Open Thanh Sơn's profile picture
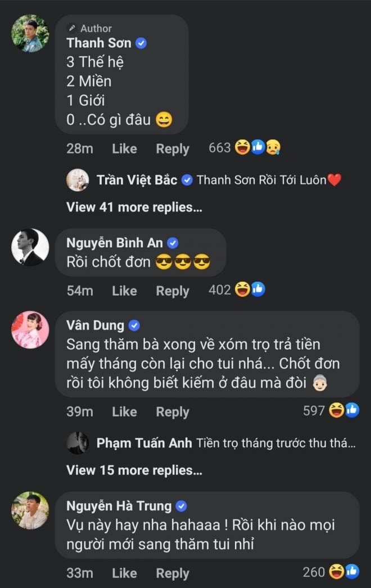Image resolution: width=371 pixels, height=588 pixels. tap(30, 34)
